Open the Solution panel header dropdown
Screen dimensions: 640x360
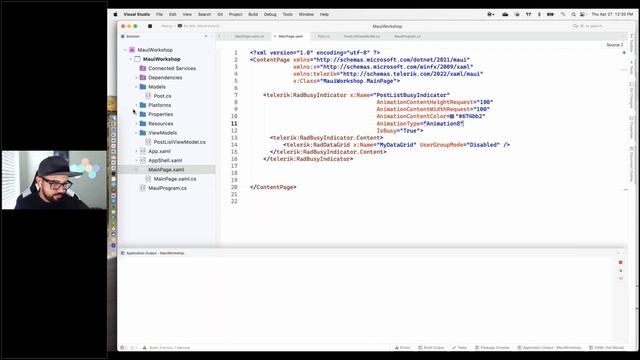[206, 36]
